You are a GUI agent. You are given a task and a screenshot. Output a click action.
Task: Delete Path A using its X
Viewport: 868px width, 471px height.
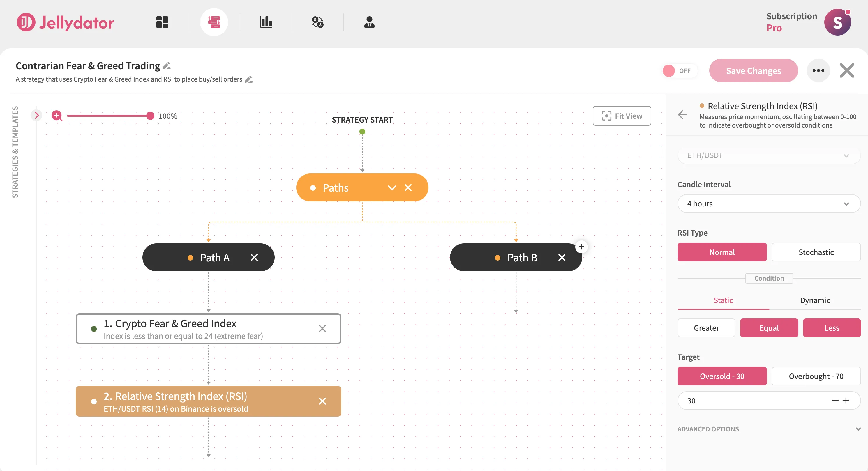coord(254,258)
